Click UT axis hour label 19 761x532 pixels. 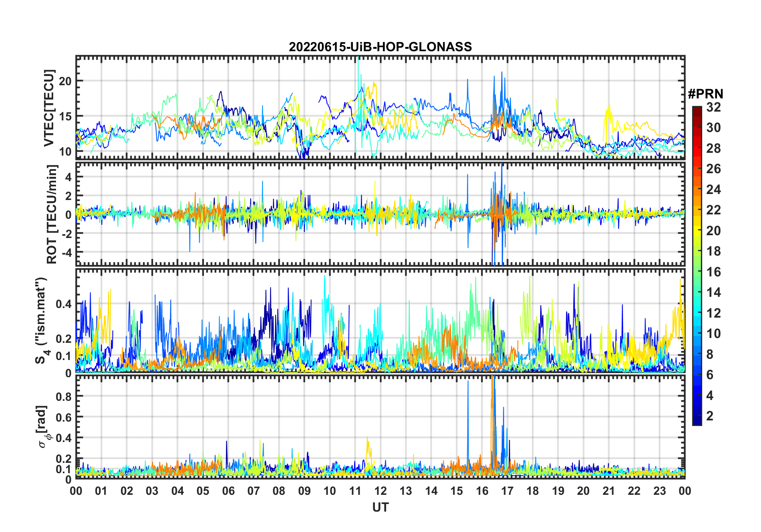558,491
